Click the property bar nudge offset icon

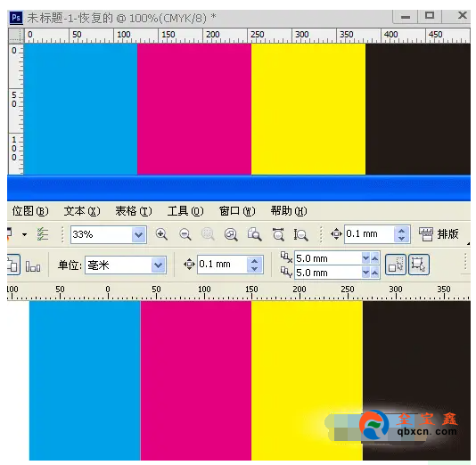(x=189, y=265)
